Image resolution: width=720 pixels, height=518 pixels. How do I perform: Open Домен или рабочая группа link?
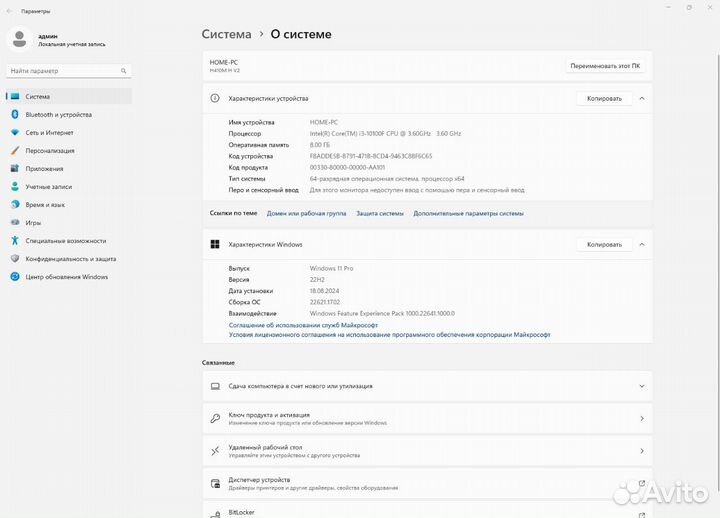pos(306,213)
